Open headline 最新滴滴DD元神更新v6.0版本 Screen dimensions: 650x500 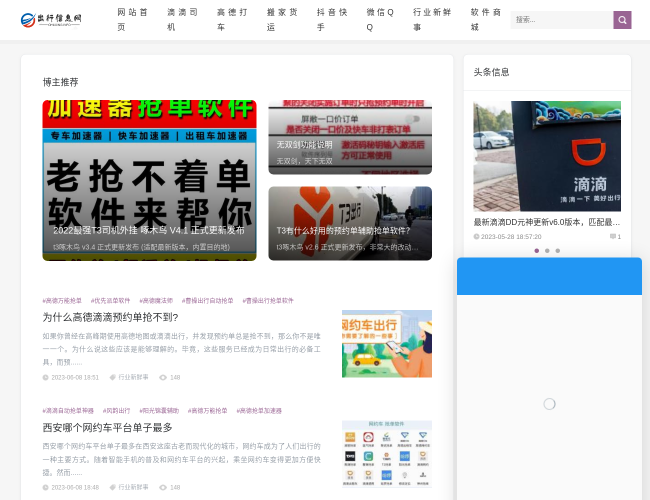pos(547,222)
